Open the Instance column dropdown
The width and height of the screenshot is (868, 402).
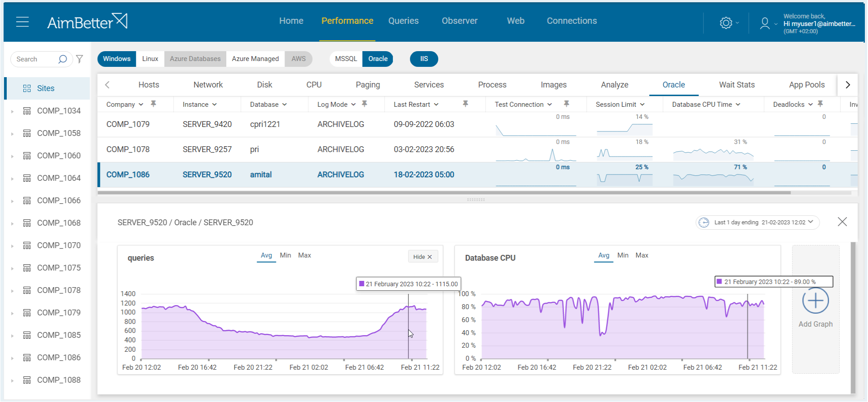(215, 105)
